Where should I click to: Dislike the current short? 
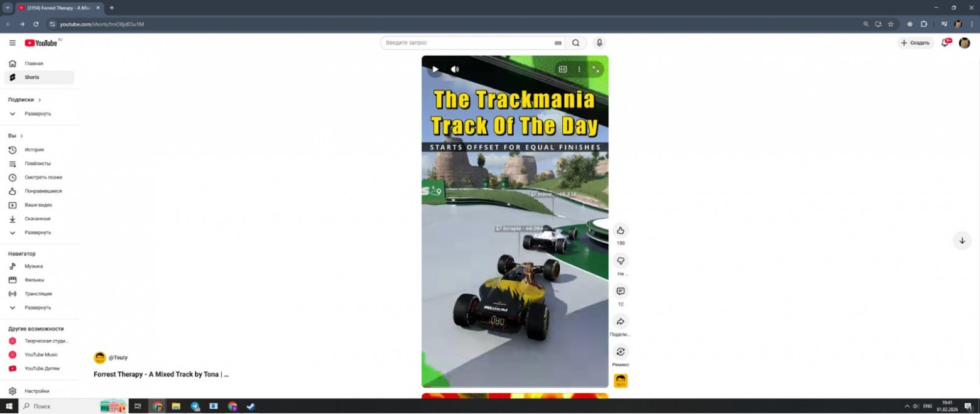[620, 261]
